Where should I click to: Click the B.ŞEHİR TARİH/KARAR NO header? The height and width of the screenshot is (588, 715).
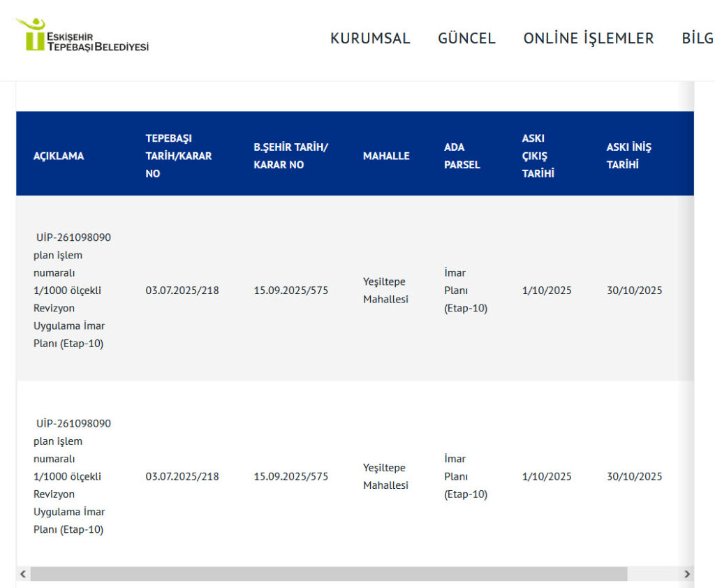click(x=290, y=156)
